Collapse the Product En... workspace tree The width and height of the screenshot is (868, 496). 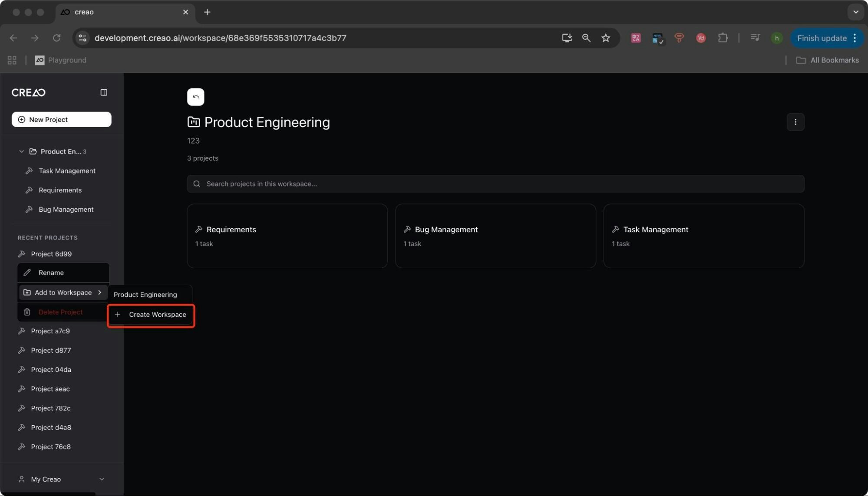pos(21,151)
